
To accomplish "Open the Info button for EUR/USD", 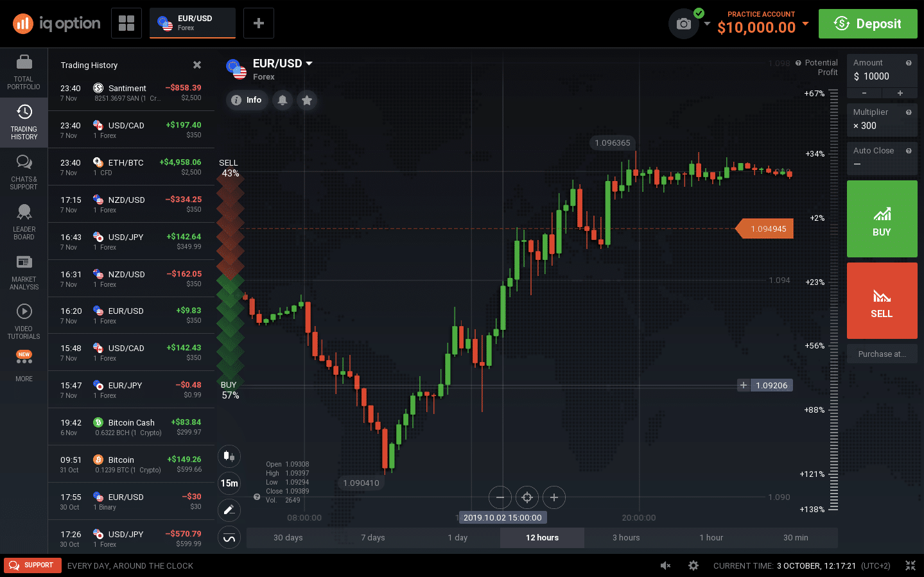I will tap(247, 100).
